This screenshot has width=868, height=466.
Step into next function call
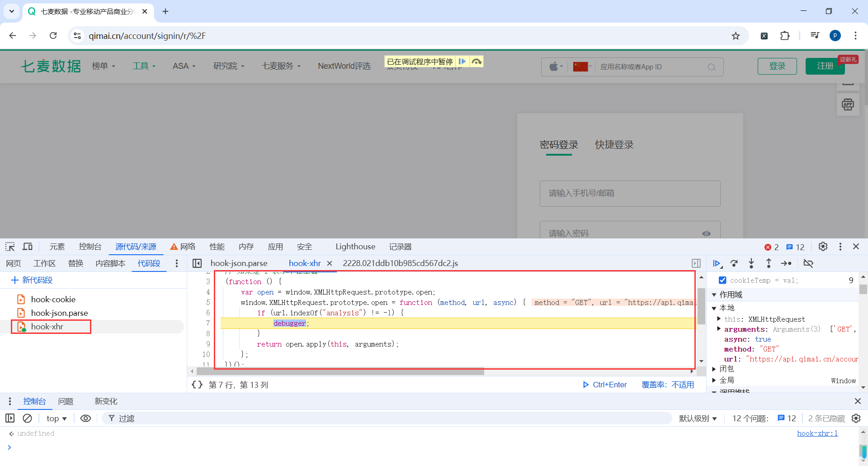751,263
